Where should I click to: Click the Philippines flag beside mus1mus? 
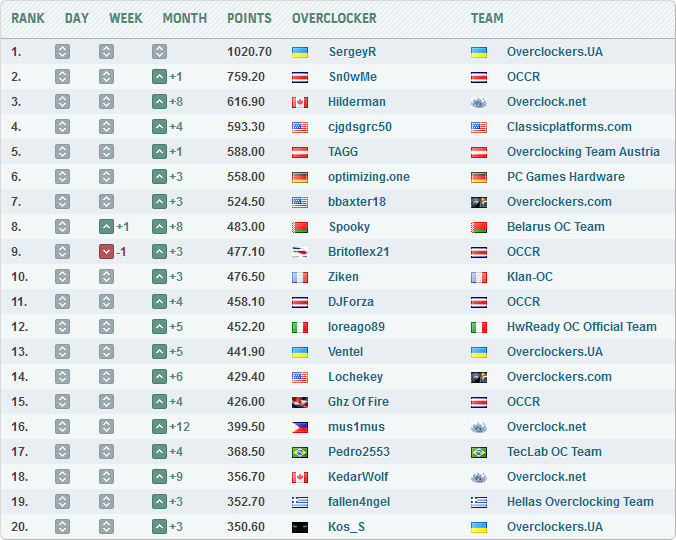[300, 427]
